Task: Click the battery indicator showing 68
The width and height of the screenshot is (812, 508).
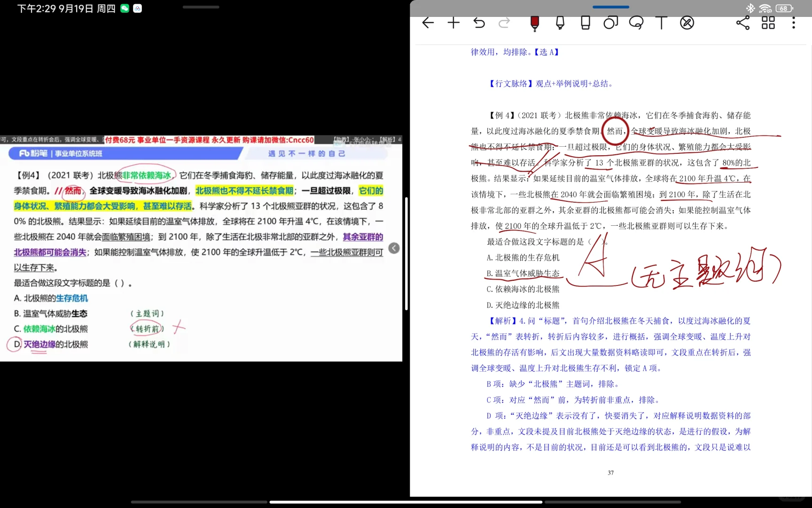Action: point(784,8)
